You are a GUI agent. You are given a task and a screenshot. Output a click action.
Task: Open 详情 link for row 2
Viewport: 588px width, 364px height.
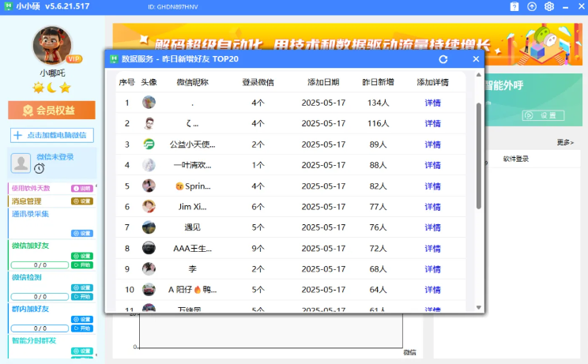point(432,124)
